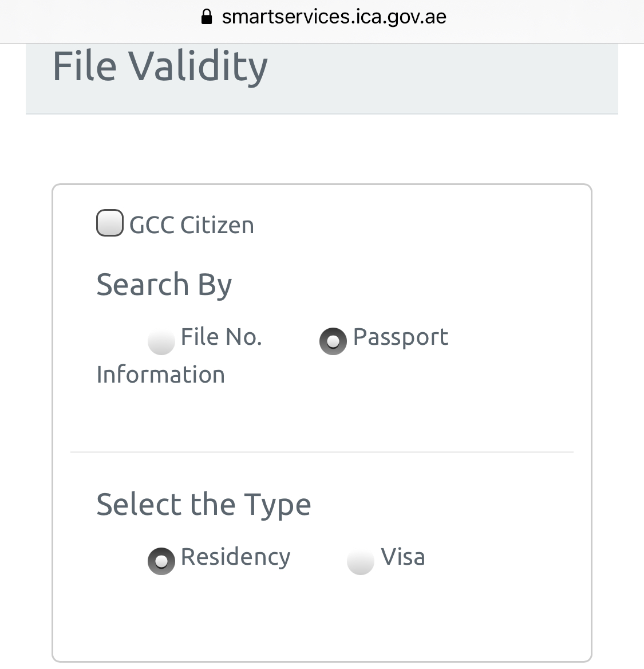
Task: Enable the GCC Citizen checkbox
Action: (109, 223)
